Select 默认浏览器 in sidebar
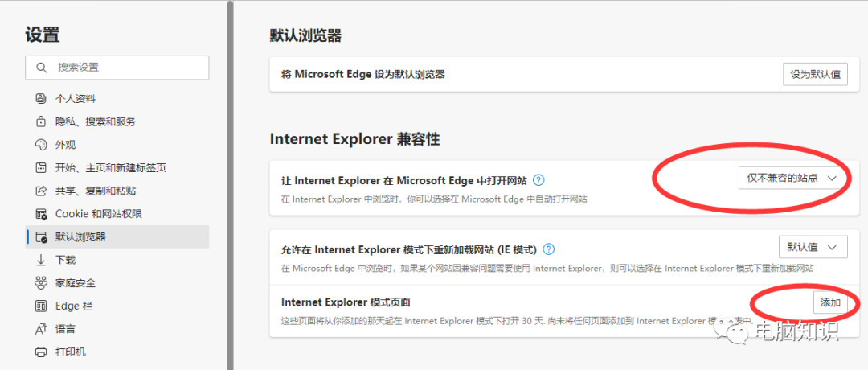868x370 pixels. pos(117,237)
